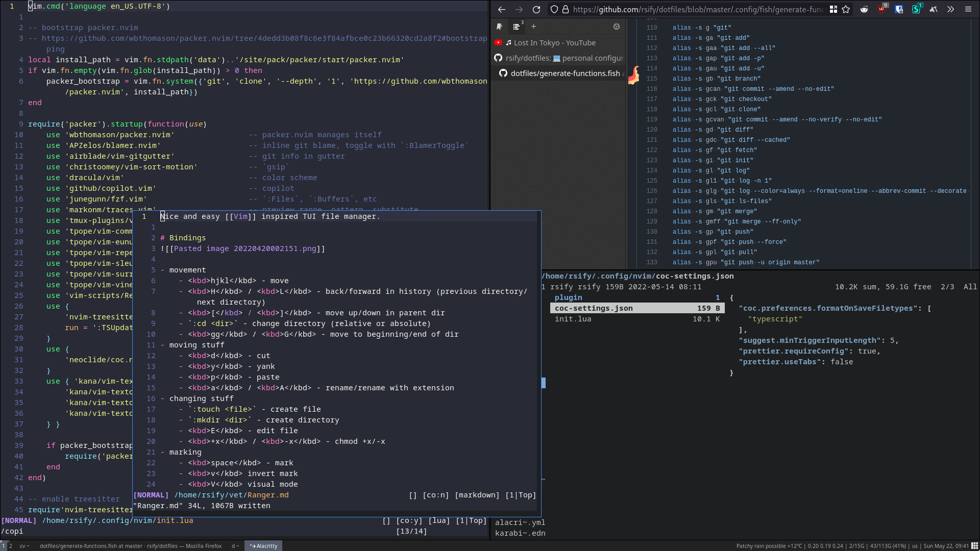Click the karabi~.edn entry in the terminal
Screen dimensions: 980x551
pyautogui.click(x=520, y=533)
